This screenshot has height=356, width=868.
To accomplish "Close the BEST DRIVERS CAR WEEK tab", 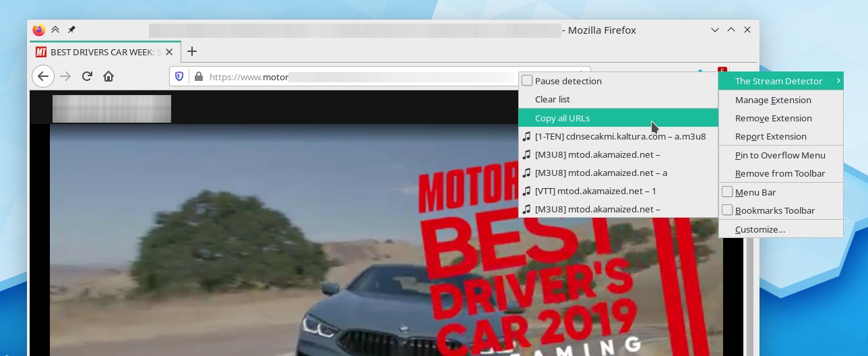I will click(169, 52).
